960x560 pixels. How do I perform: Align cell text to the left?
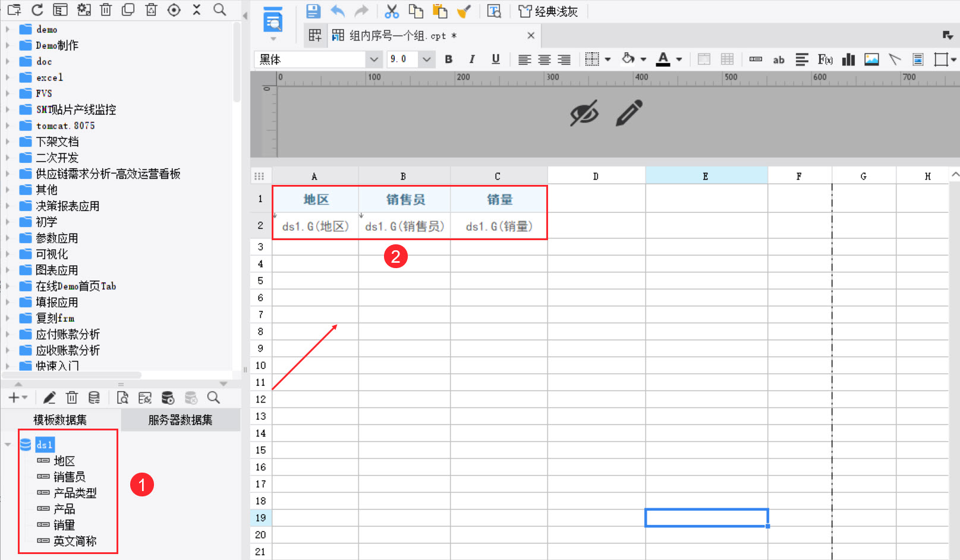[524, 59]
